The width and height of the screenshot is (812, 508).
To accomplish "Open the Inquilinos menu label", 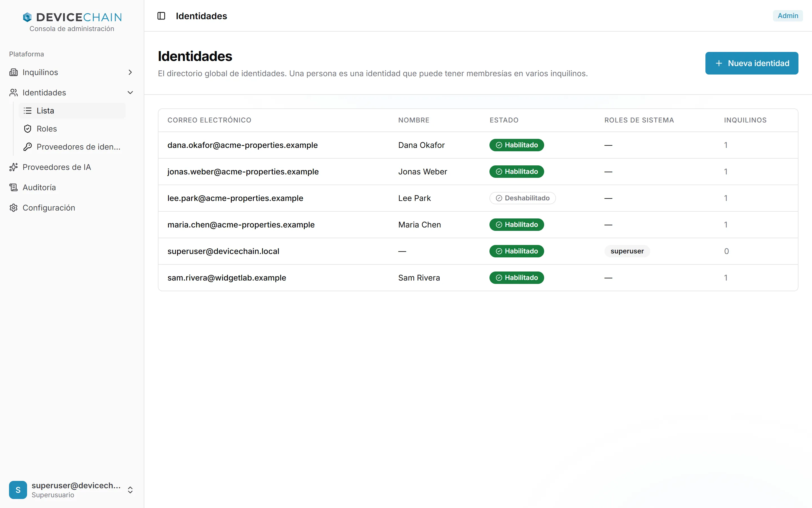I will (x=40, y=72).
